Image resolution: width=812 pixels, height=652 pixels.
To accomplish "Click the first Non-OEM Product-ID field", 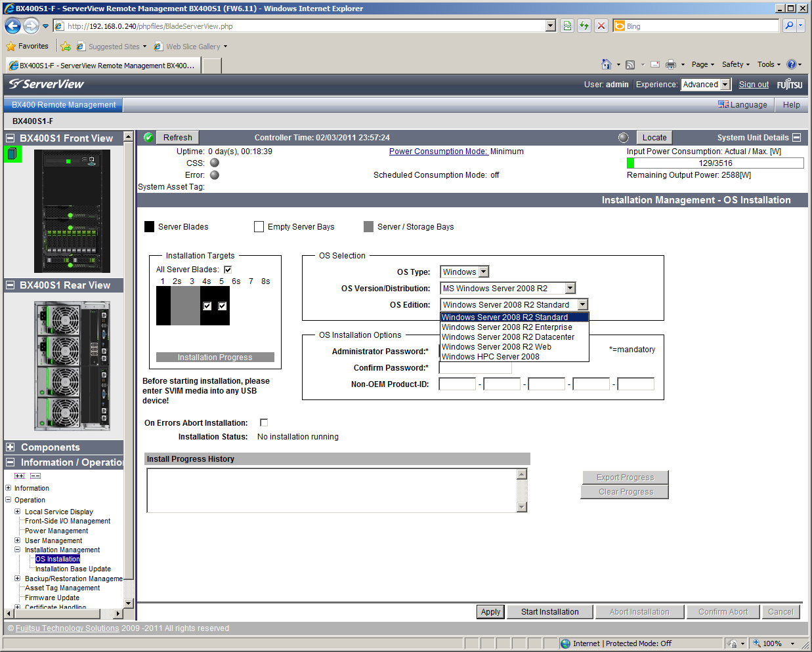I will [x=458, y=384].
